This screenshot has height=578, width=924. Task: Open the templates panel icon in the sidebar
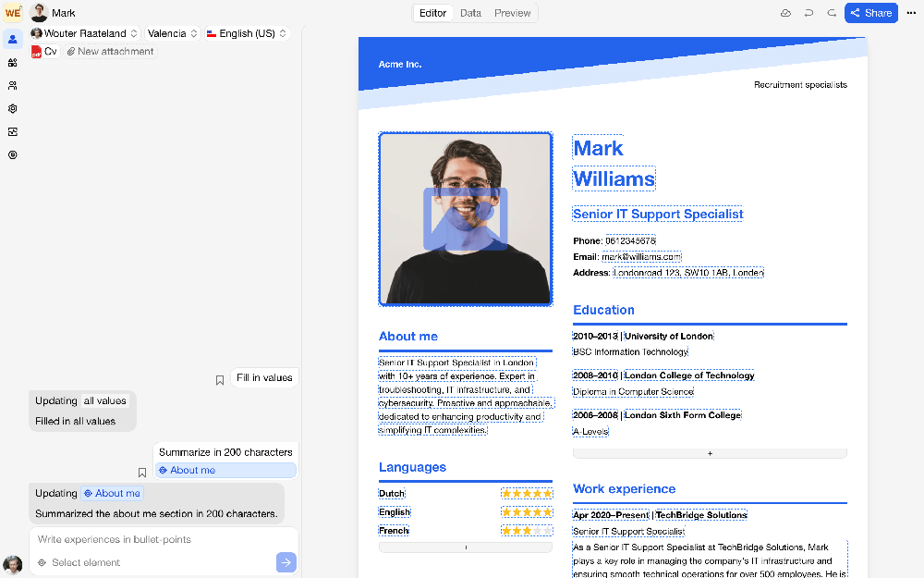[x=12, y=62]
